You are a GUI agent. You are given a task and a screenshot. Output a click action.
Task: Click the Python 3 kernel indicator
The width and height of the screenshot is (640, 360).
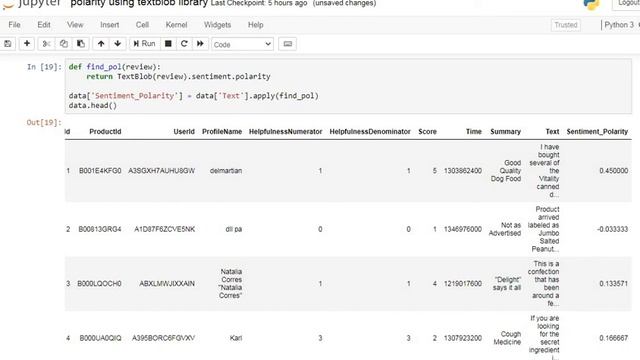619,25
